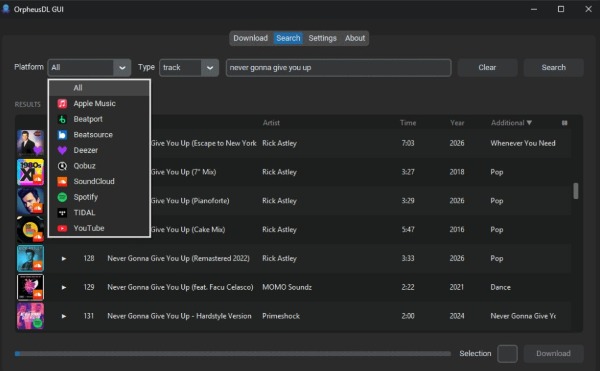Select the Dance genre cell
This screenshot has height=371, width=600.
click(501, 287)
